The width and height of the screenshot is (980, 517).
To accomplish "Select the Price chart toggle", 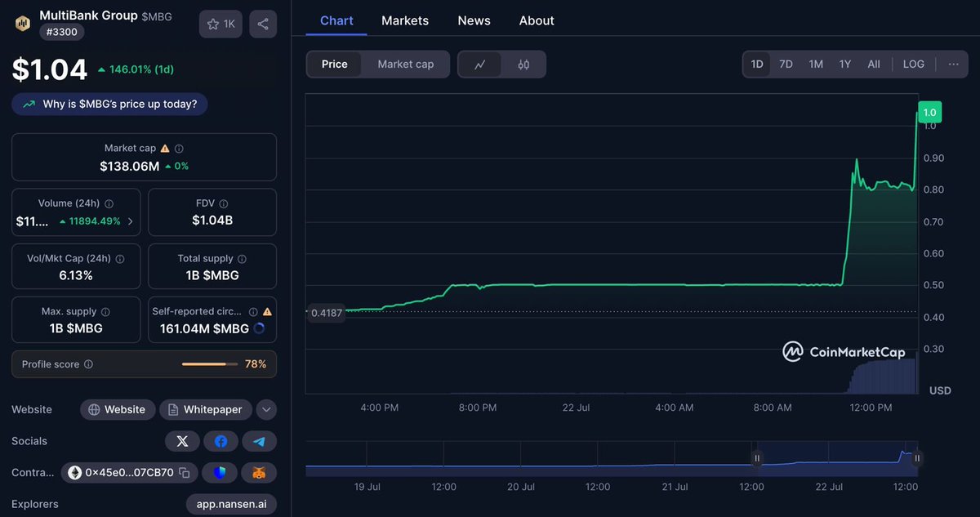I will (x=334, y=65).
